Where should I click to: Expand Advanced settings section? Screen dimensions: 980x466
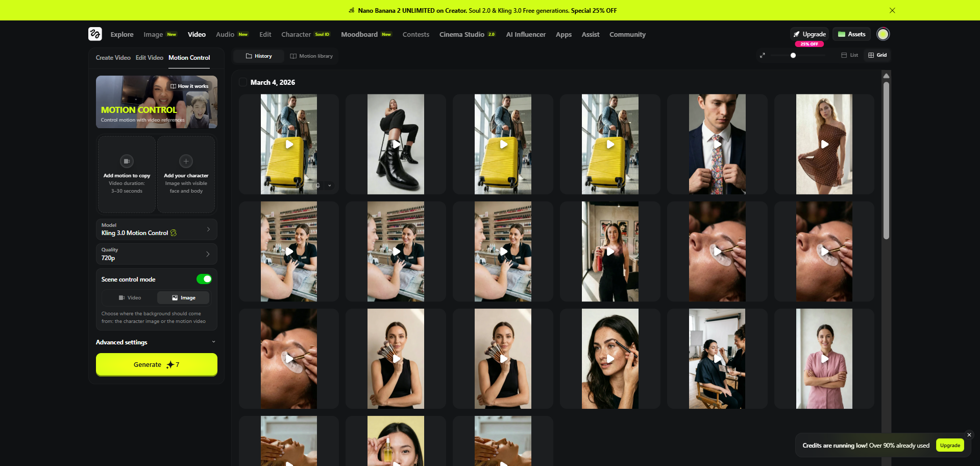[x=156, y=342]
